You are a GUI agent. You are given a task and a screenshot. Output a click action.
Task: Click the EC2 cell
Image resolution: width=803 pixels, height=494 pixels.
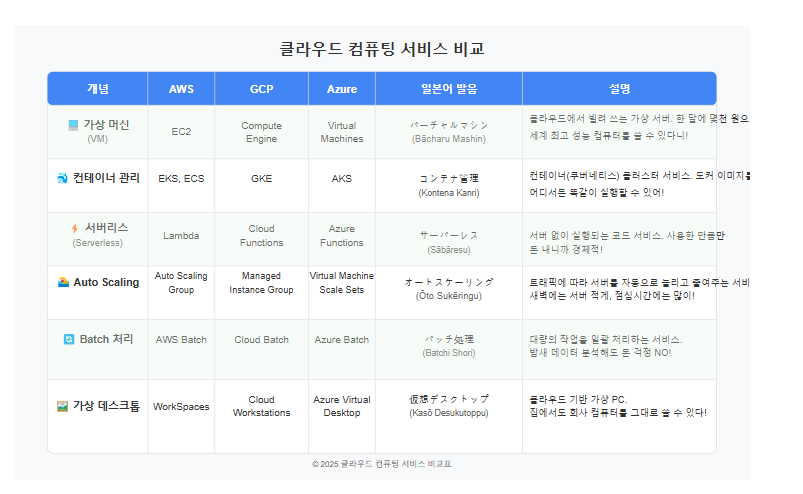(181, 132)
